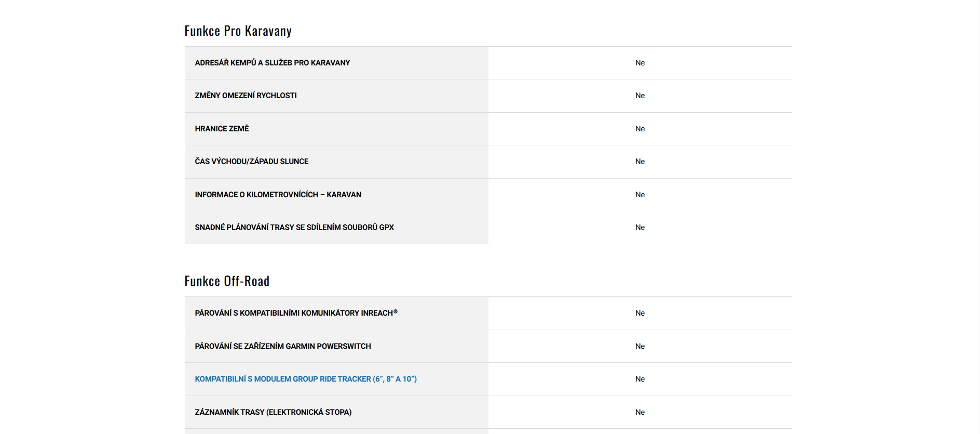Click "Ne" in the inReach pairing row
Viewport: 980px width, 434px height.
pyautogui.click(x=639, y=313)
